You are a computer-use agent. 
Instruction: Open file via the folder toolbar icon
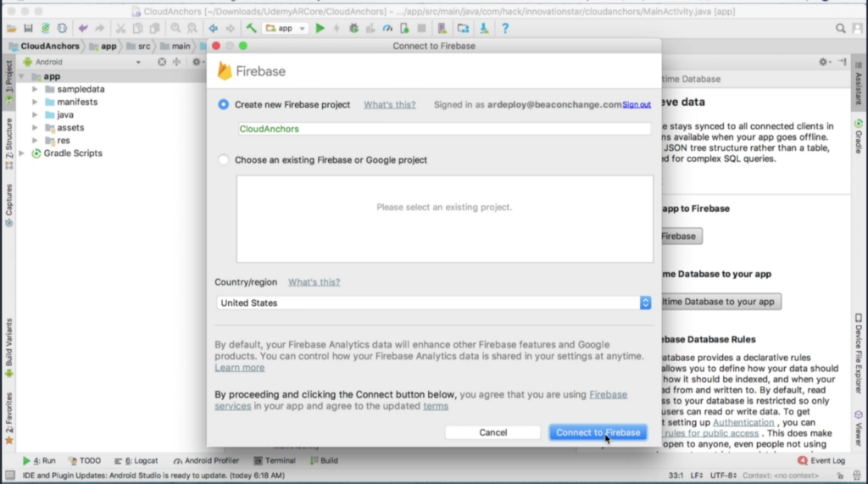click(x=11, y=28)
